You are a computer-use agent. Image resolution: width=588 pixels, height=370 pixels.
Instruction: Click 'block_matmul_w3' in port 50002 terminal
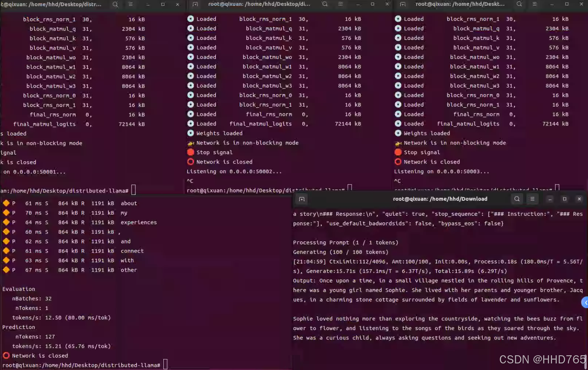pos(267,86)
